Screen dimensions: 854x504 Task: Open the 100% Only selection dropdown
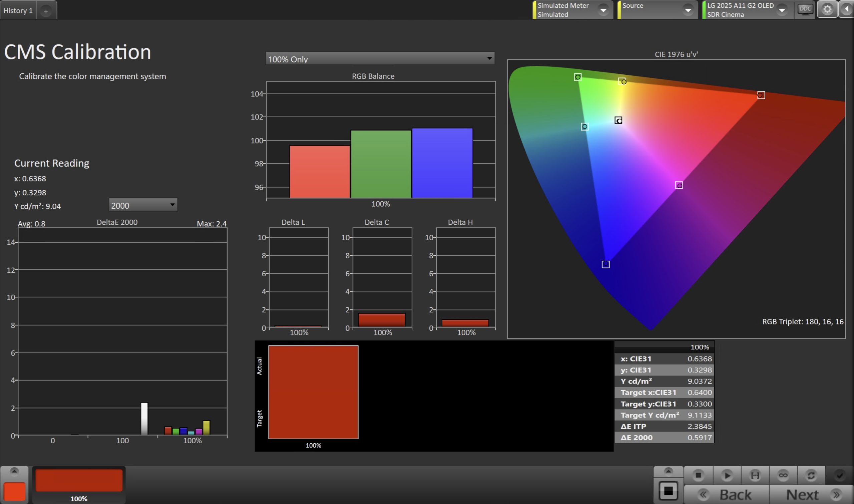380,59
